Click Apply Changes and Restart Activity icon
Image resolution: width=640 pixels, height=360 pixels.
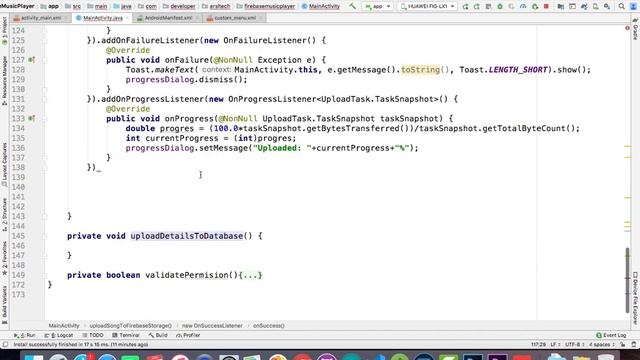[x=477, y=7]
